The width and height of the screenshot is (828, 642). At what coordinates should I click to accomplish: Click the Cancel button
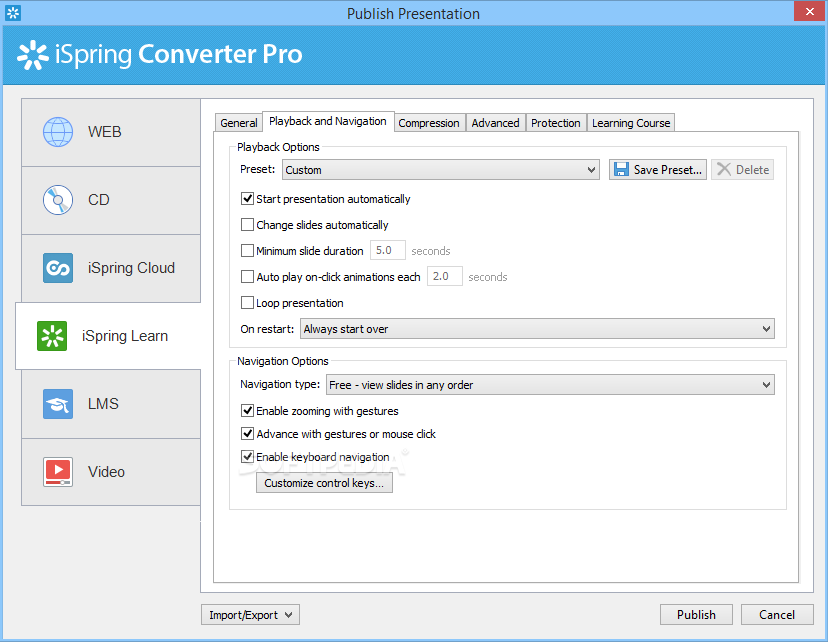(x=777, y=615)
